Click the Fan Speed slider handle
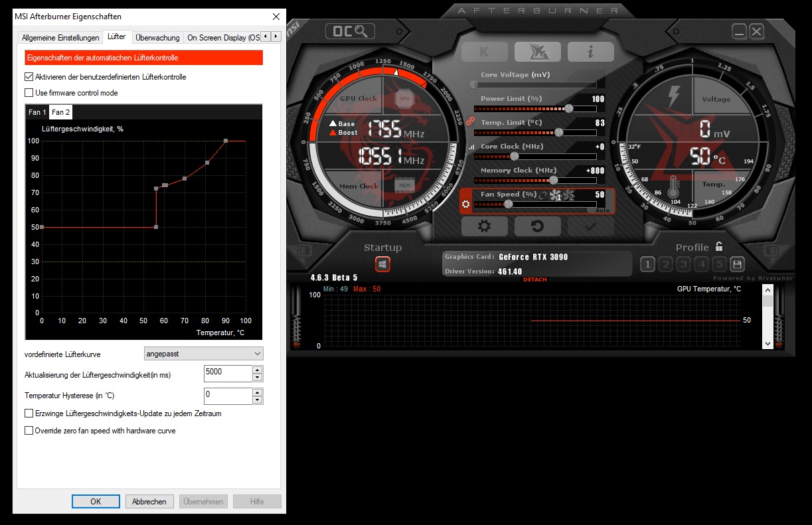The image size is (812, 525). 508,204
